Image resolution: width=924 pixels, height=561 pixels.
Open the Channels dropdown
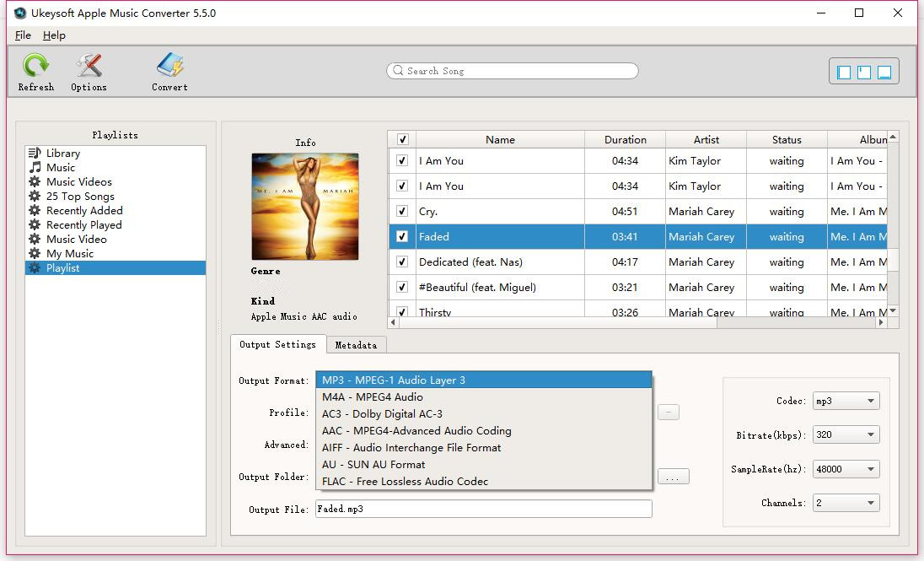point(846,503)
